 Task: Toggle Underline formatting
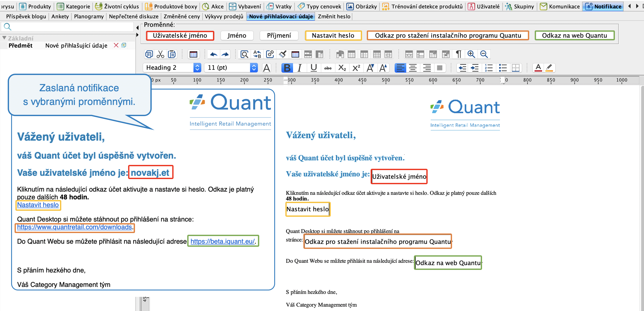point(313,68)
